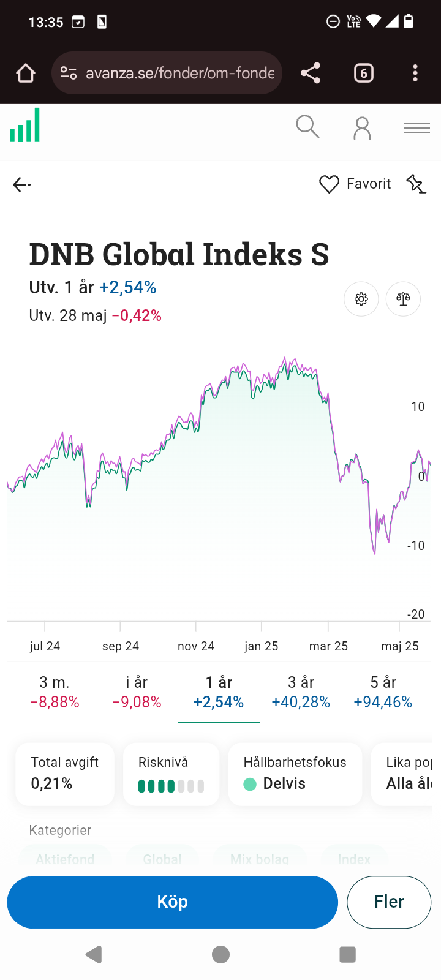Tap the browser home icon
The width and height of the screenshot is (441, 980).
[x=26, y=73]
